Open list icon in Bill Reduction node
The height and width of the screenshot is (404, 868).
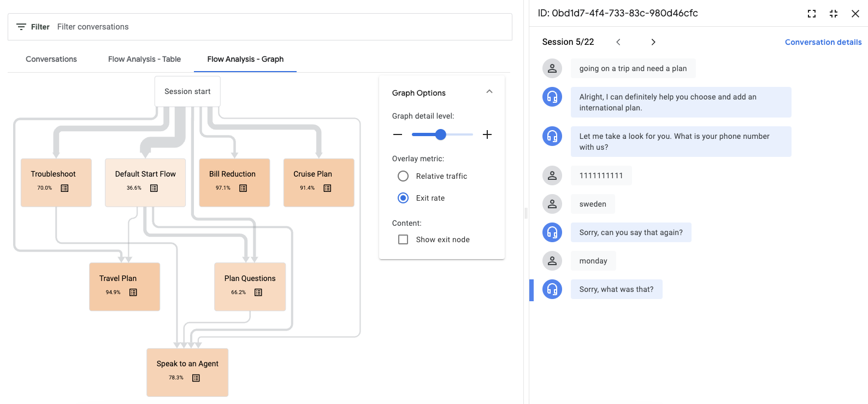click(x=243, y=188)
